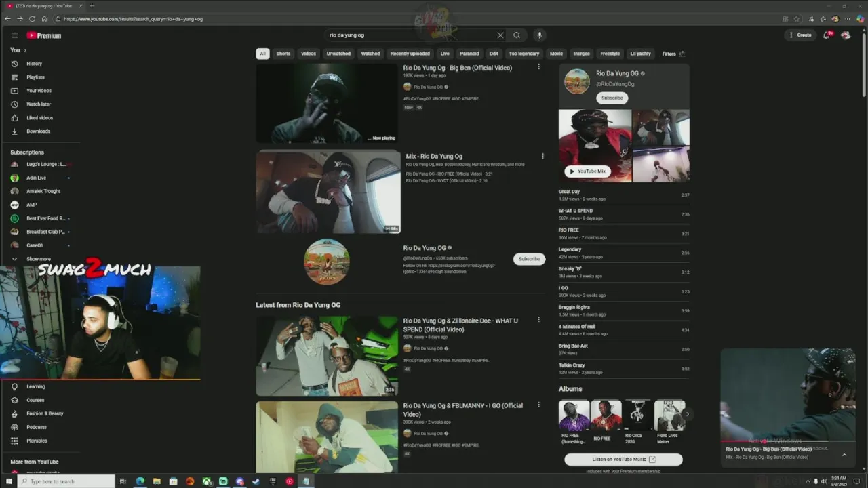This screenshot has height=488, width=868.
Task: Expand the miniplayer playlist chevron
Action: [844, 455]
